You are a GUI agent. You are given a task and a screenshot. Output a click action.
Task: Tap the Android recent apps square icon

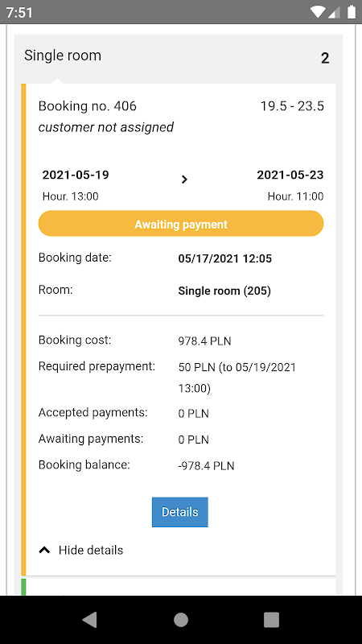pyautogui.click(x=271, y=619)
